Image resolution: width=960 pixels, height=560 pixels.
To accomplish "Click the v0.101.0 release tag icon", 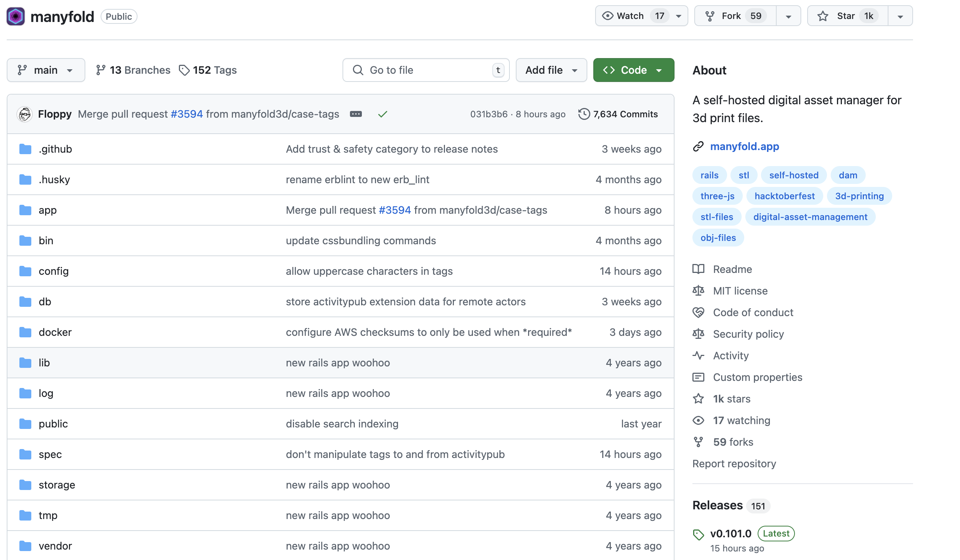I will click(x=698, y=534).
